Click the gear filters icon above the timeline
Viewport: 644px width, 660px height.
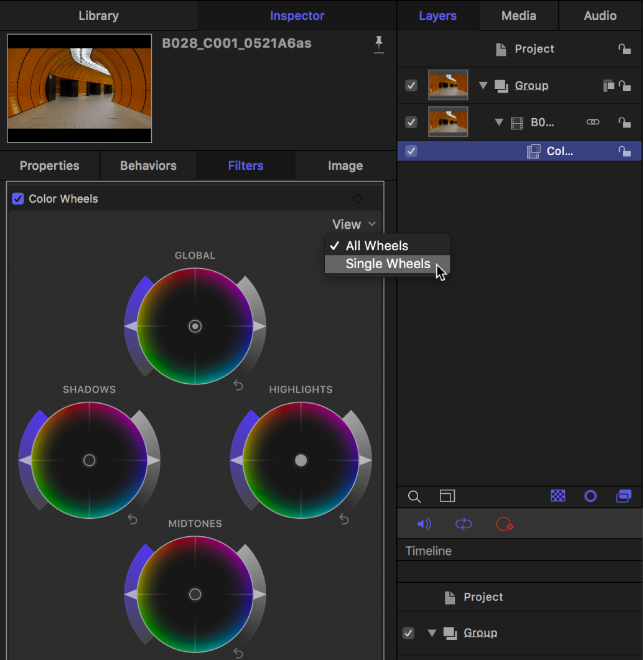[590, 496]
